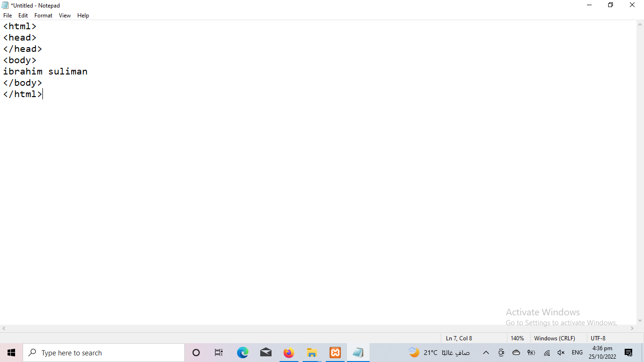The width and height of the screenshot is (644, 362).
Task: Switch to Firefox in the taskbar
Action: pos(289,353)
